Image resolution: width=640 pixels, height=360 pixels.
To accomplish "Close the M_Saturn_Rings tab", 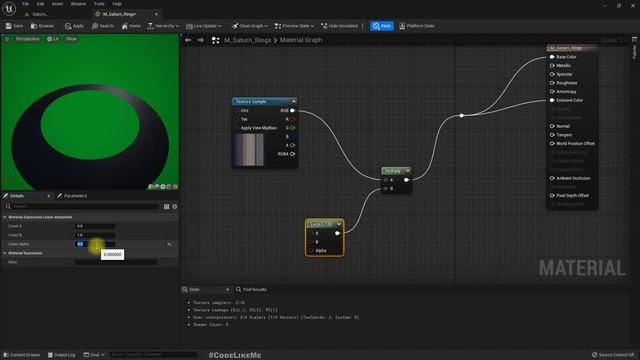I will pyautogui.click(x=156, y=14).
